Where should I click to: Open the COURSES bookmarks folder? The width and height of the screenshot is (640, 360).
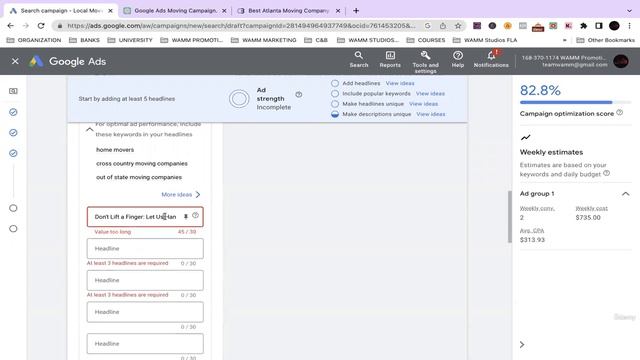pos(426,40)
